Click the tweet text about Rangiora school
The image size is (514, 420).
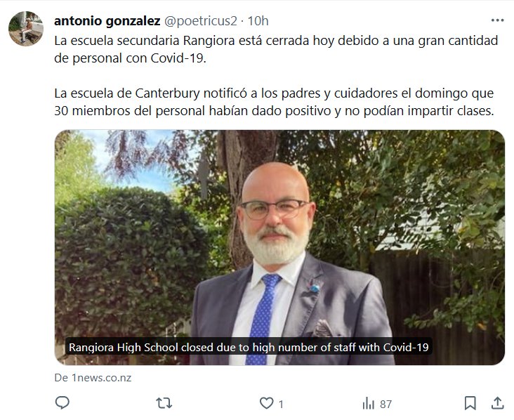click(x=276, y=49)
